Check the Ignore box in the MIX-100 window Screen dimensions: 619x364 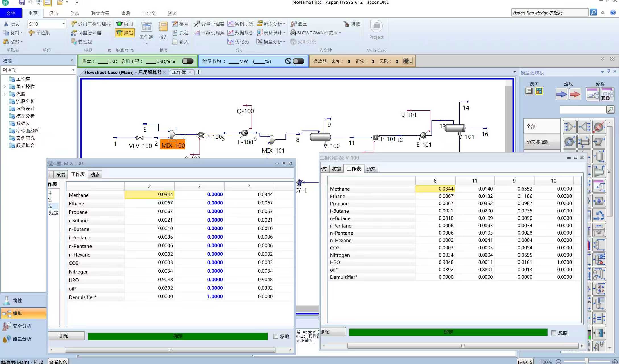(276, 336)
